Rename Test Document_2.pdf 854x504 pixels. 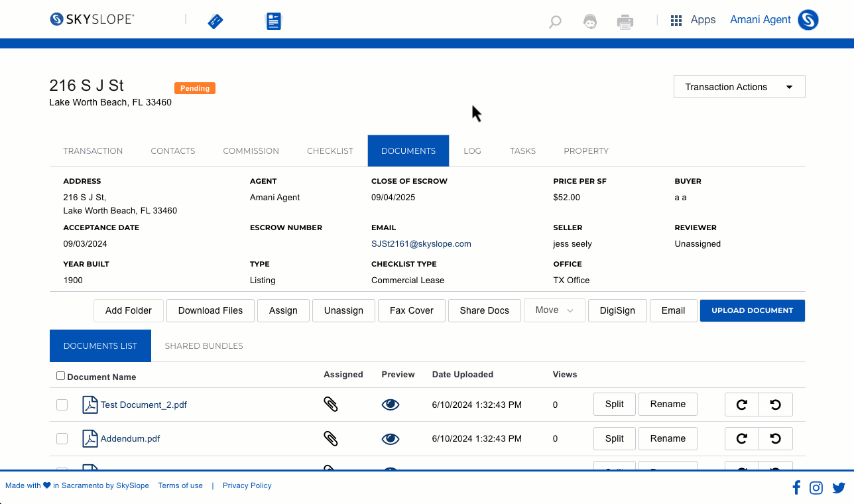pyautogui.click(x=668, y=404)
